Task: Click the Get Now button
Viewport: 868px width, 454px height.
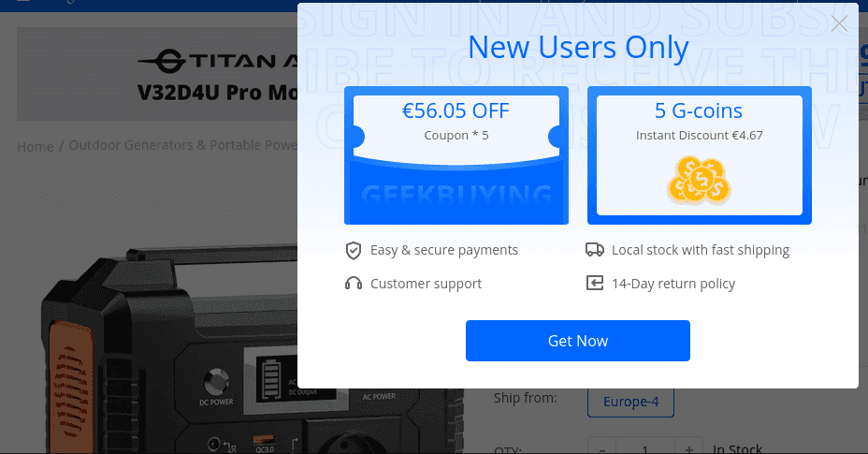Action: tap(577, 341)
